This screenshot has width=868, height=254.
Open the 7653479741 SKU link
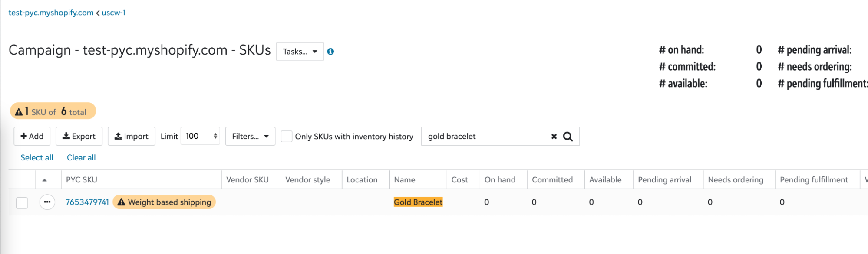(87, 202)
